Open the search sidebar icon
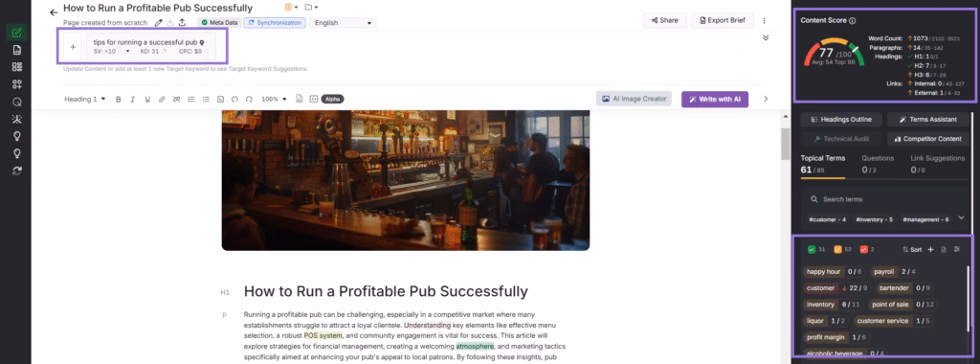Viewport: 980px width, 364px height. pyautogui.click(x=17, y=102)
